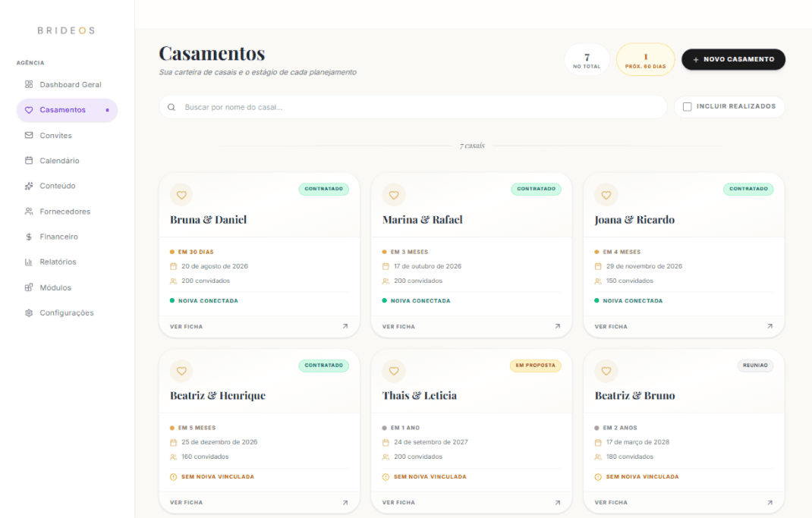Click the heart icon on Bruna & Daniel card

pos(181,195)
